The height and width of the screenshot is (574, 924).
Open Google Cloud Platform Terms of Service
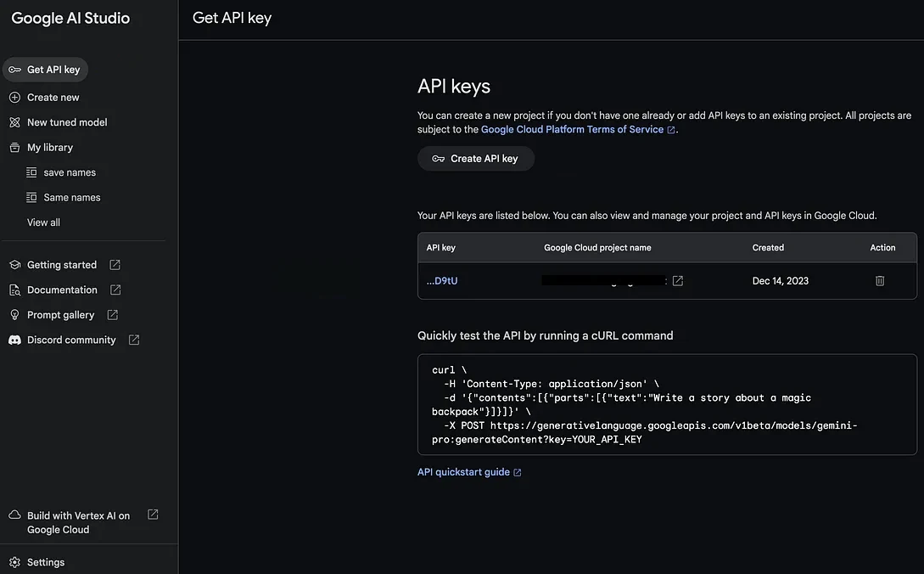pos(572,129)
